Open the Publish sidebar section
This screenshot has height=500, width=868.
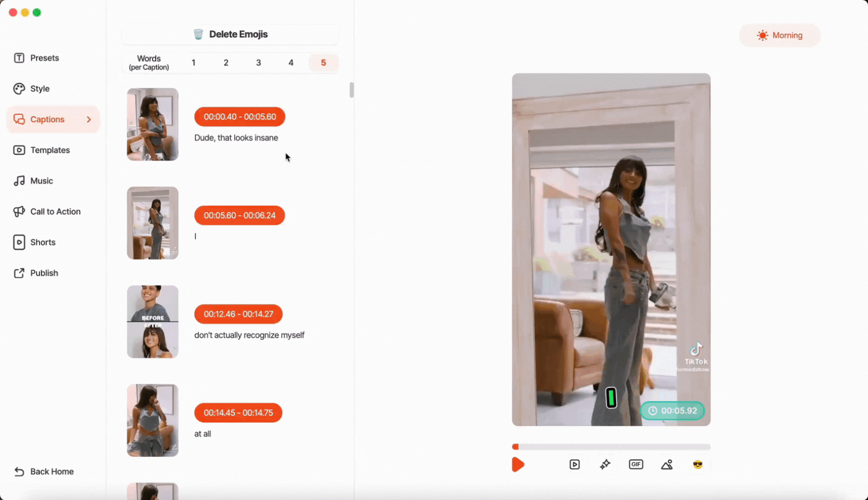point(44,273)
